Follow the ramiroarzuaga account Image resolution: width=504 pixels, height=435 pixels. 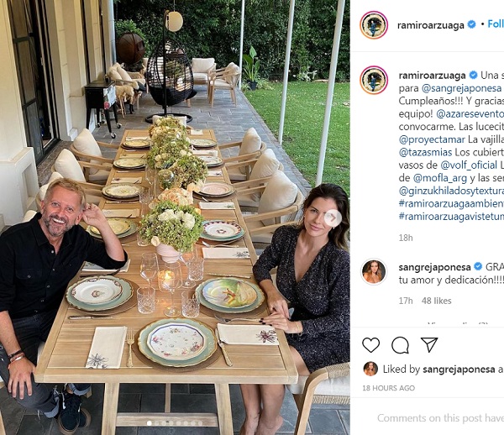pos(496,24)
